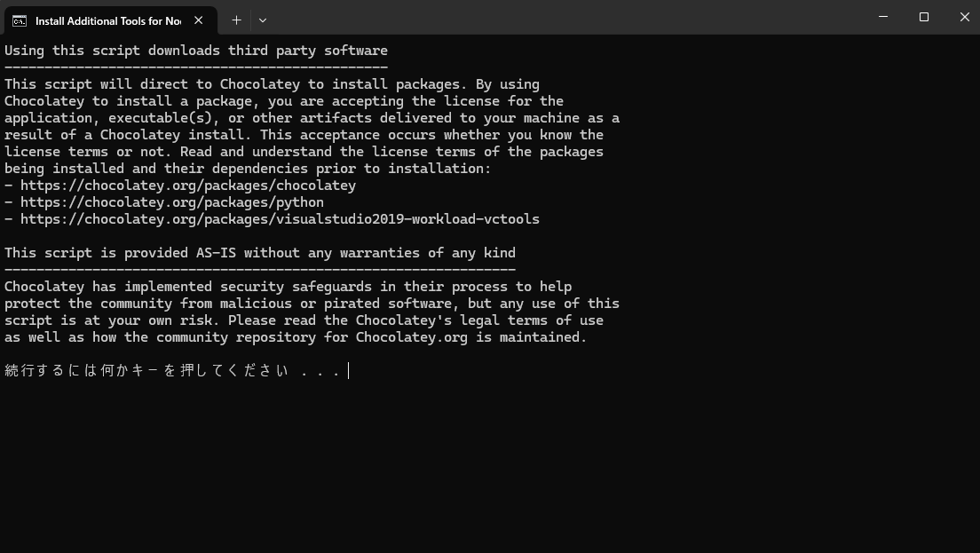980x553 pixels.
Task: Open a new tab with the plus button
Action: tap(236, 20)
